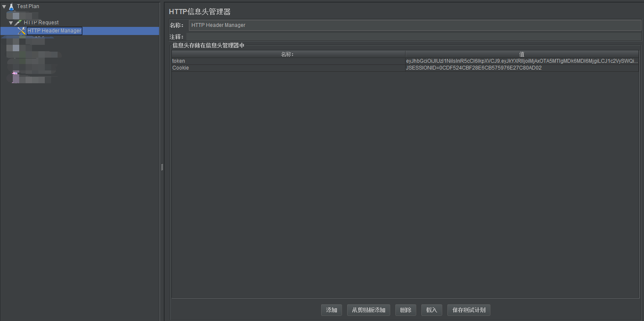Select the Cookie header name cell

[x=288, y=68]
